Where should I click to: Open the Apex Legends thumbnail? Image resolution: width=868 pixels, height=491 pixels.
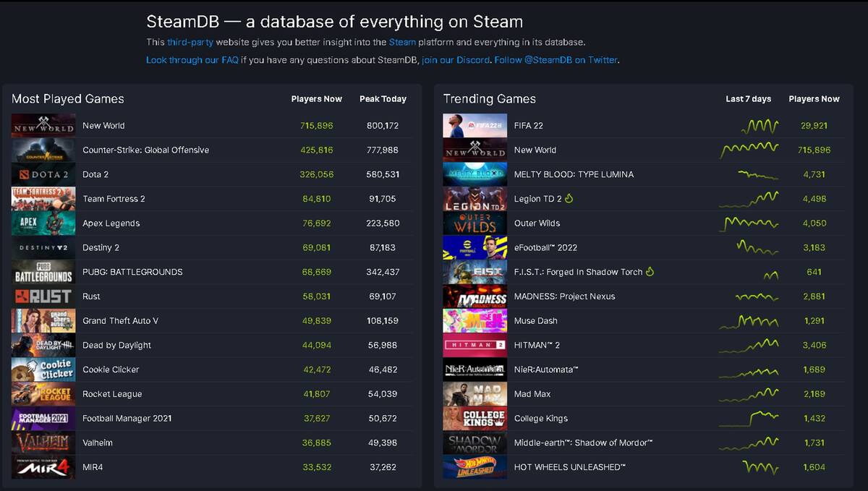43,223
